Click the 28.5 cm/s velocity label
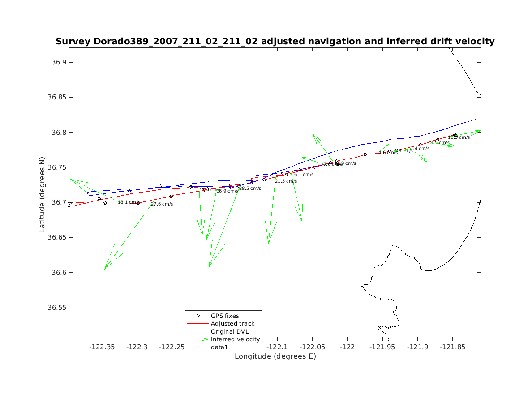Viewport: 532px width, 403px height. pos(250,189)
